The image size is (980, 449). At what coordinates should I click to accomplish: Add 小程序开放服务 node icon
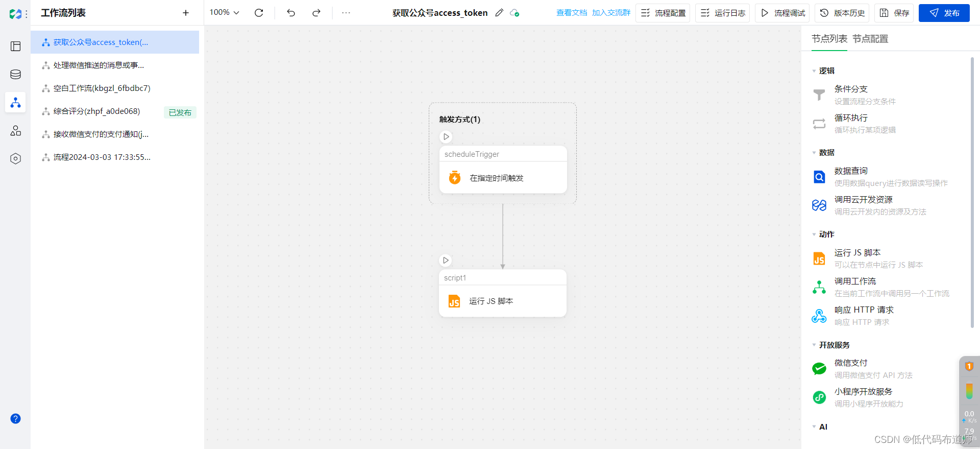tap(819, 397)
